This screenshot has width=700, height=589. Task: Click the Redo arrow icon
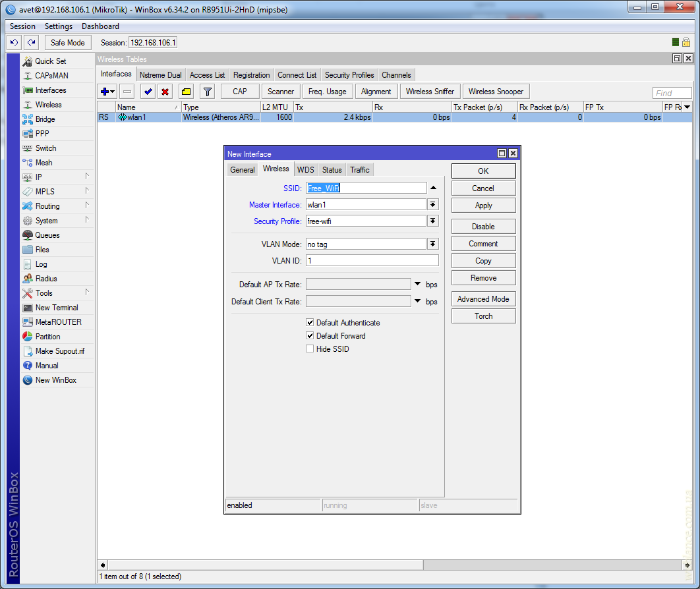(x=31, y=42)
